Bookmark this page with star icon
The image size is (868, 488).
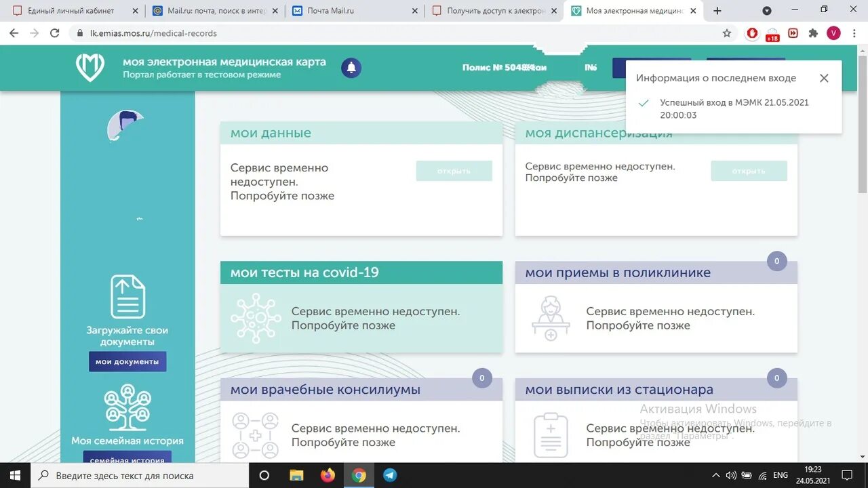click(x=727, y=33)
